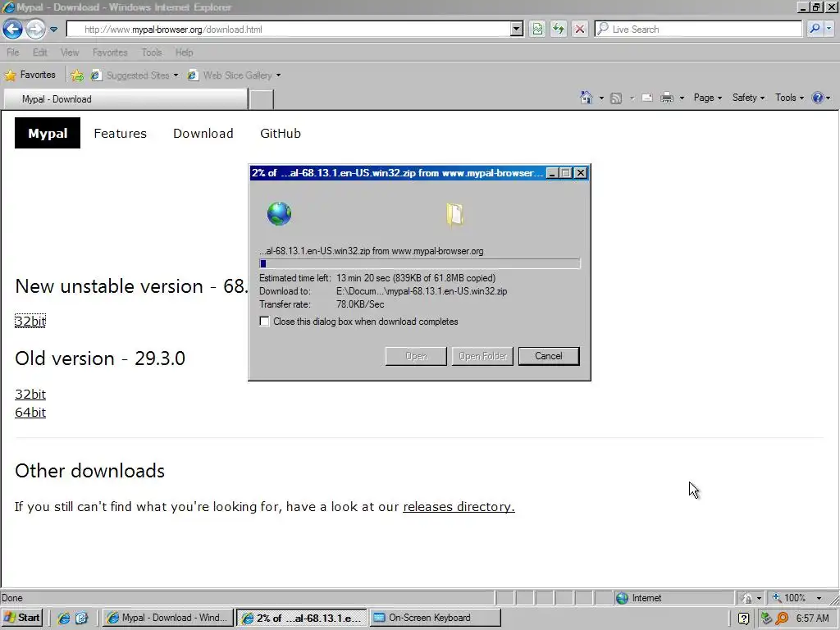This screenshot has width=840, height=630.
Task: Cancel the file download
Action: 549,356
